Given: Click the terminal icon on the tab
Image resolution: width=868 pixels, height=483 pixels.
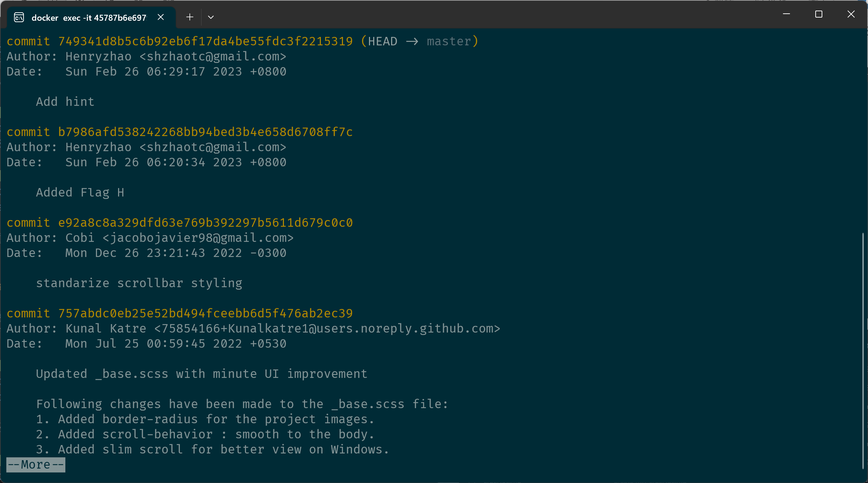Looking at the screenshot, I should click(x=19, y=17).
